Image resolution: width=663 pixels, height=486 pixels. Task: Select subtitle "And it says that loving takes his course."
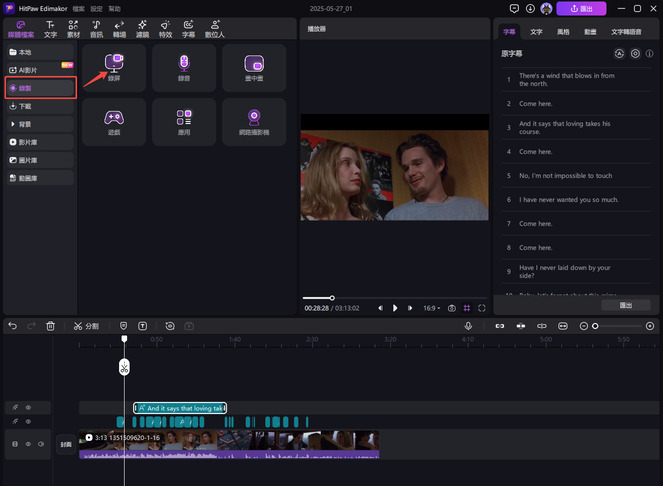pyautogui.click(x=577, y=128)
